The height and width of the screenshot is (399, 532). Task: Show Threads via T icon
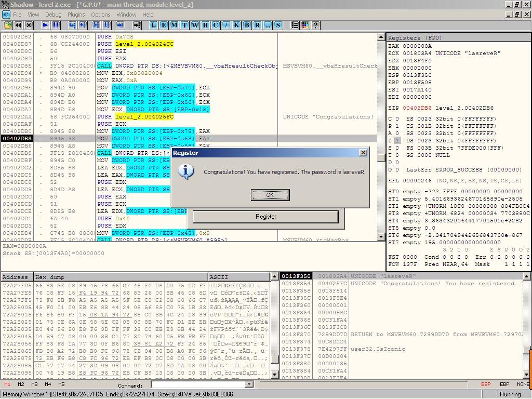pos(184,25)
